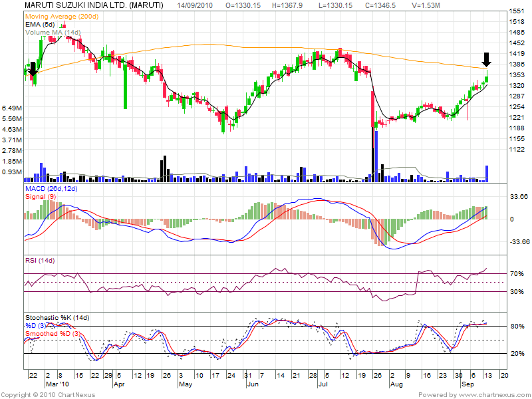
Task: Click the black down arrow above September 13
Action: [487, 60]
